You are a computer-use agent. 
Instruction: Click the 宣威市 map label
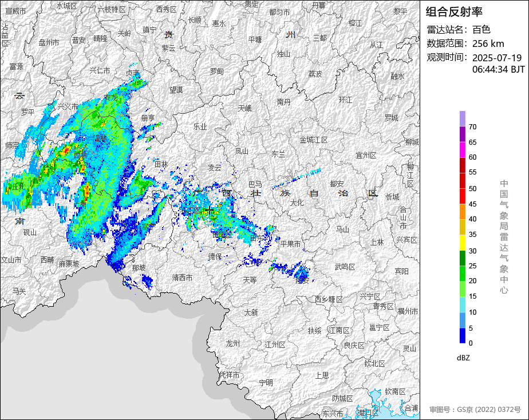16,11
